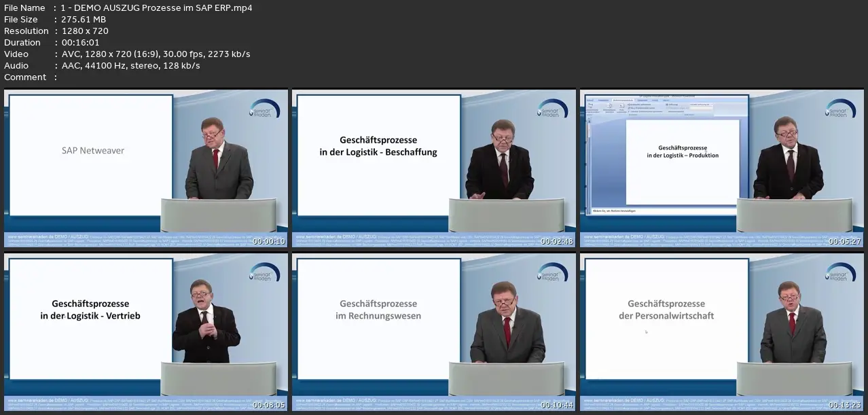Select the Audio AAC info line
The height and width of the screenshot is (415, 868).
click(x=102, y=66)
